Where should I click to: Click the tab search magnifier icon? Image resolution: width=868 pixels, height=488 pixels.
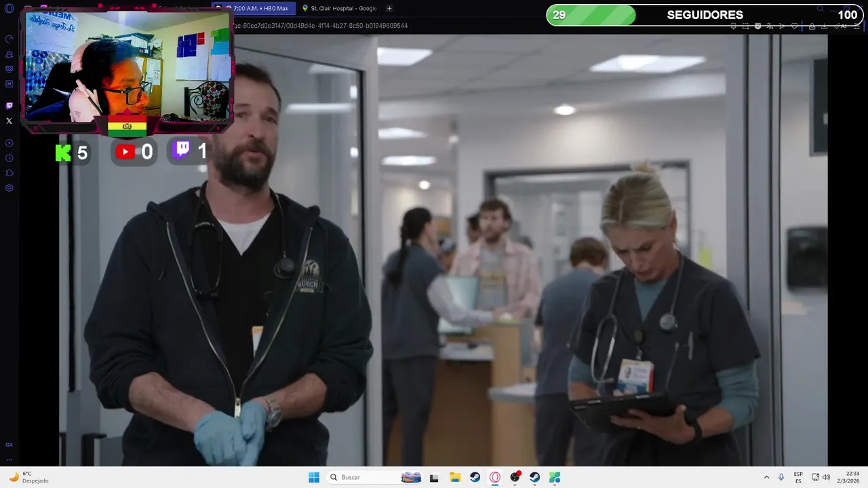point(820,8)
